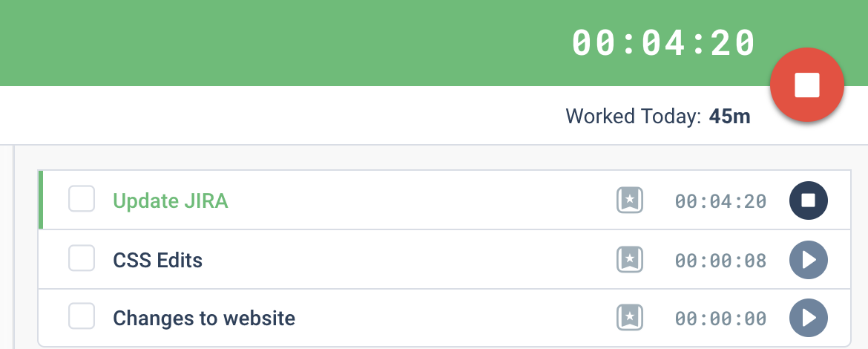Click the 00:04:20 time on Update JIRA row

pos(720,201)
